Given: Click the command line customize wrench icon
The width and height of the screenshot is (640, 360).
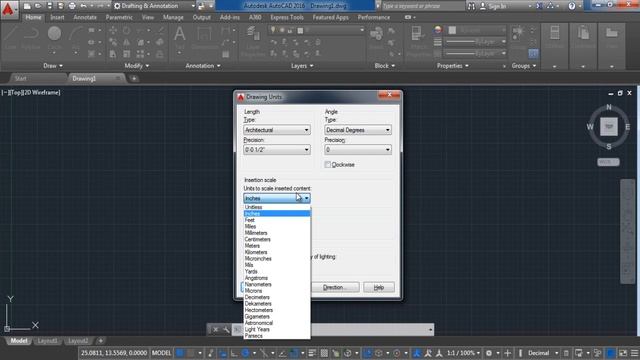Looking at the screenshot, I should [x=226, y=329].
